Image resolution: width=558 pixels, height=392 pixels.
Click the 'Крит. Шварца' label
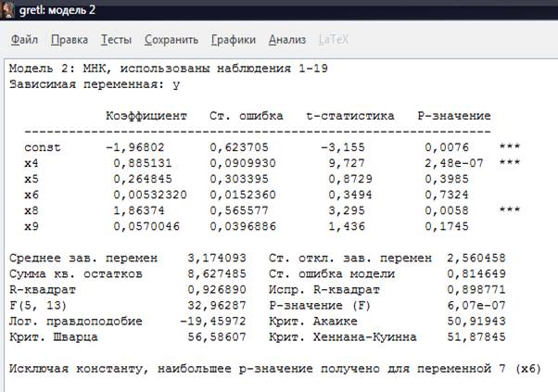(54, 337)
